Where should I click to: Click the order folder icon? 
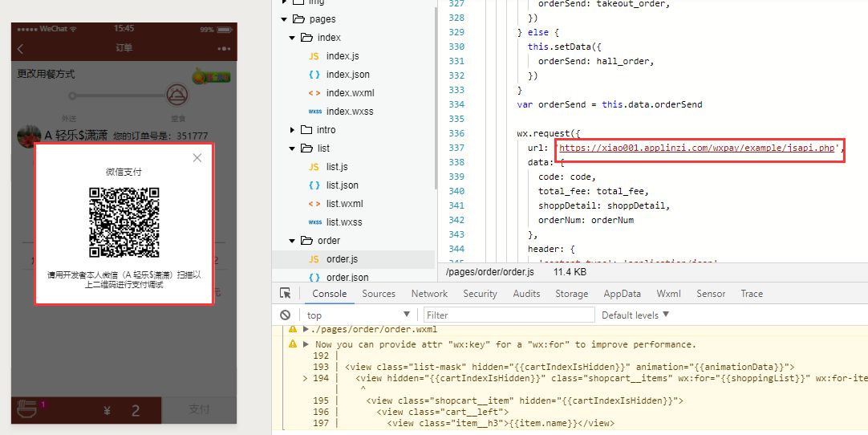(x=306, y=241)
